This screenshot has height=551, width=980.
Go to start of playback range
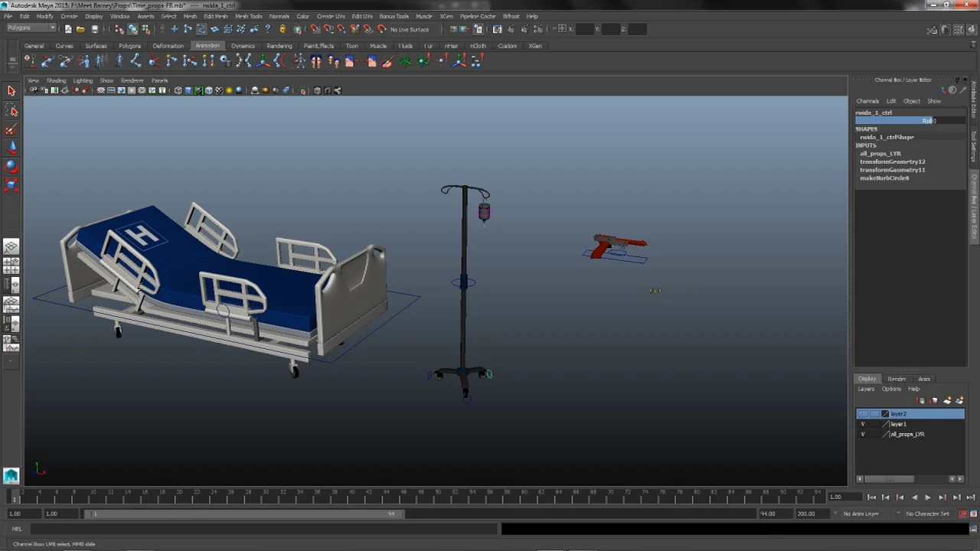coord(871,497)
